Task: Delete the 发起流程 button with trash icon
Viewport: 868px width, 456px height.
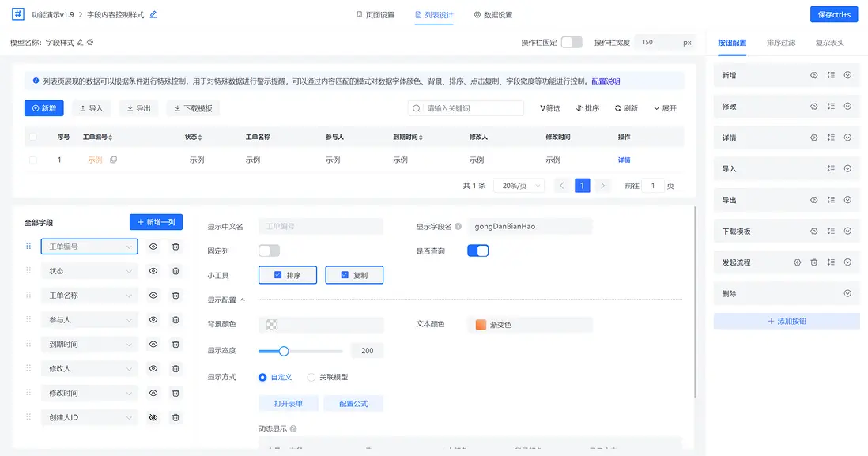Action: point(814,262)
